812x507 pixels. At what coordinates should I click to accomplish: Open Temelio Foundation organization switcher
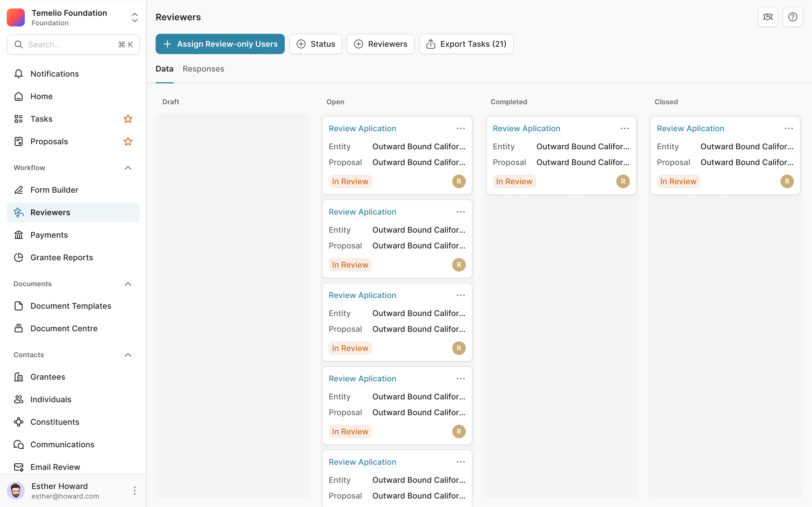point(134,17)
